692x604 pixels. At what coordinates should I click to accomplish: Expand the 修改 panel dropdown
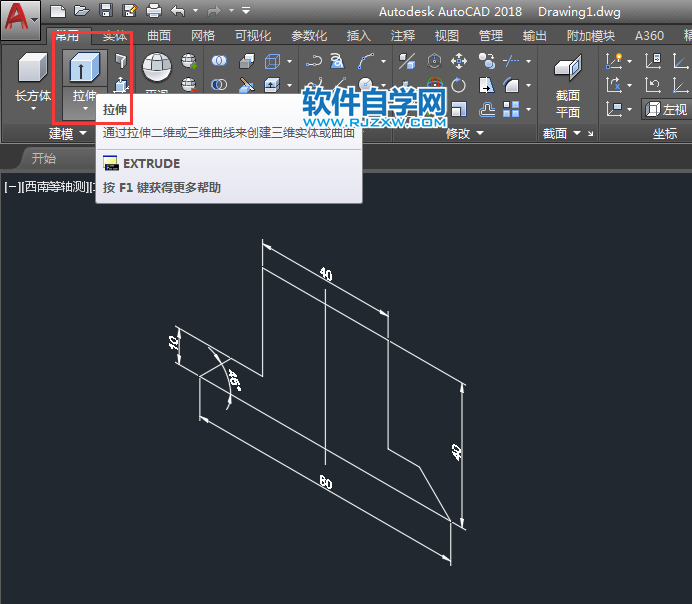[x=465, y=133]
